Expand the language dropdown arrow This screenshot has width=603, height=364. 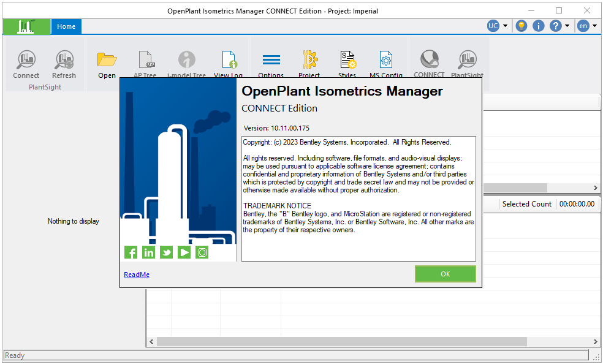pos(594,26)
